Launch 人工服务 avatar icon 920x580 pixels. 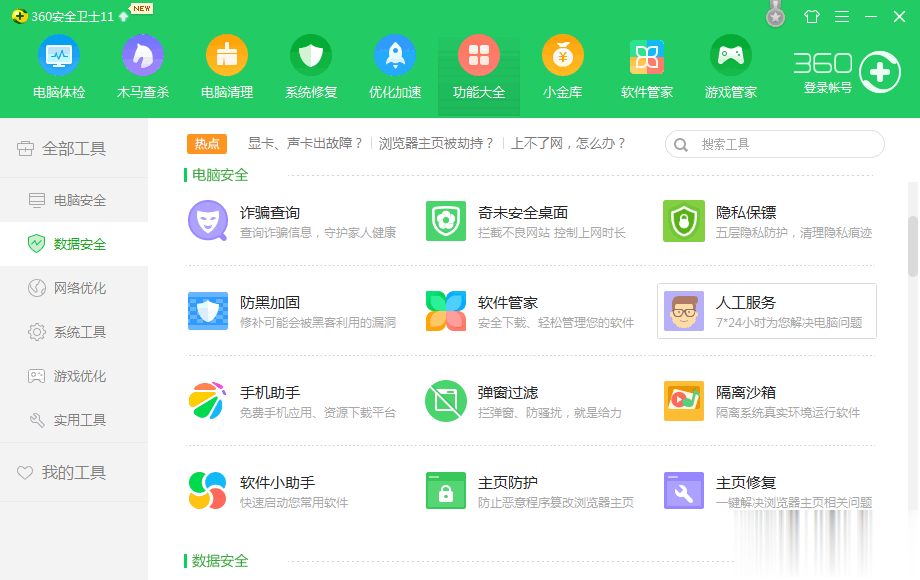[684, 311]
